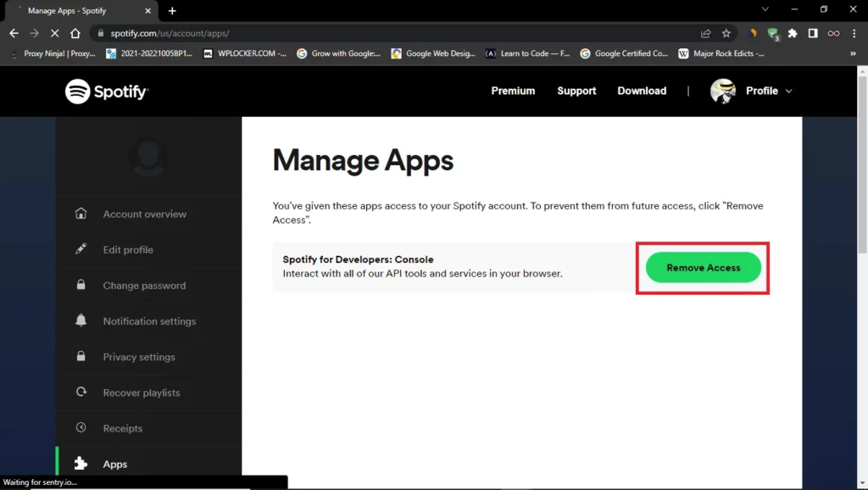Open the Google Web Design bookmark
Viewport: 868px width, 490px height.
click(433, 53)
